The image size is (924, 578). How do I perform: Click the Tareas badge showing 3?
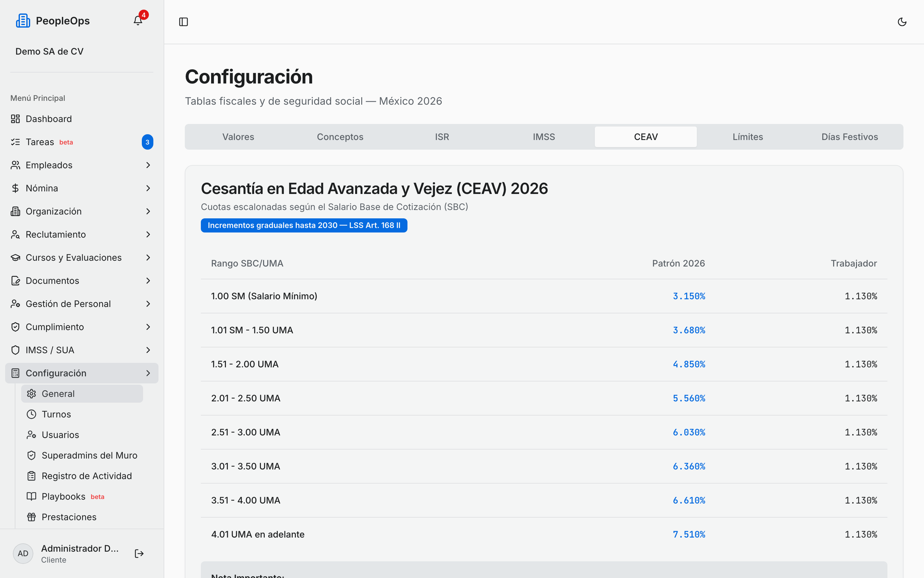coord(147,142)
